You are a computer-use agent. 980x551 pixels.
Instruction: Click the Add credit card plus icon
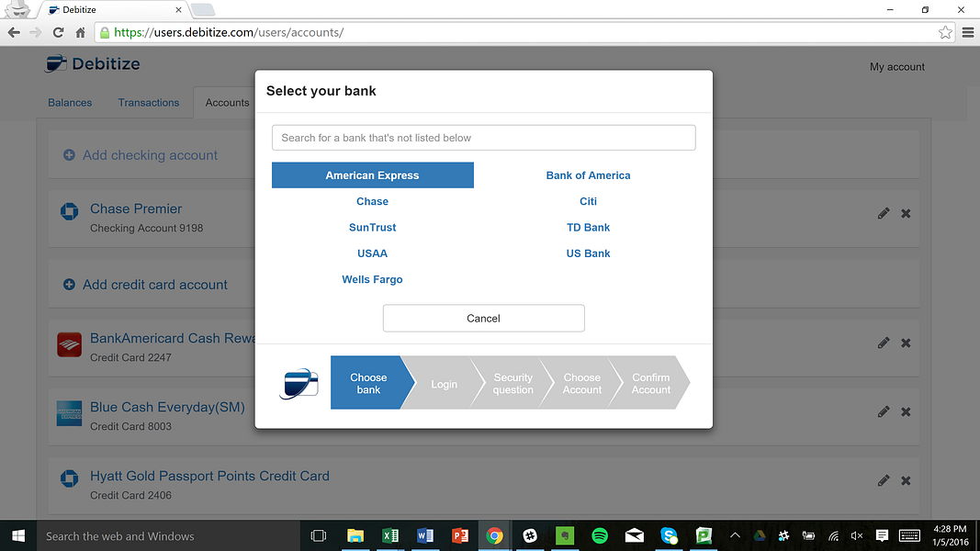[70, 285]
